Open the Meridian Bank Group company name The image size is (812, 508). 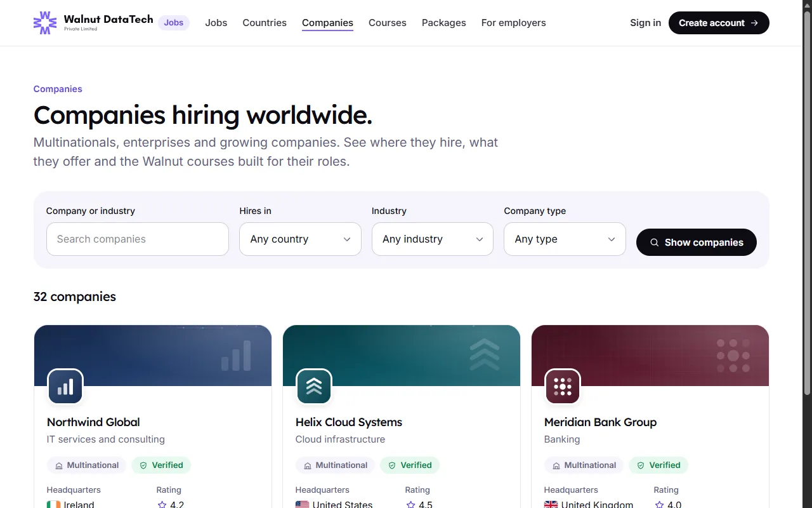pos(600,422)
